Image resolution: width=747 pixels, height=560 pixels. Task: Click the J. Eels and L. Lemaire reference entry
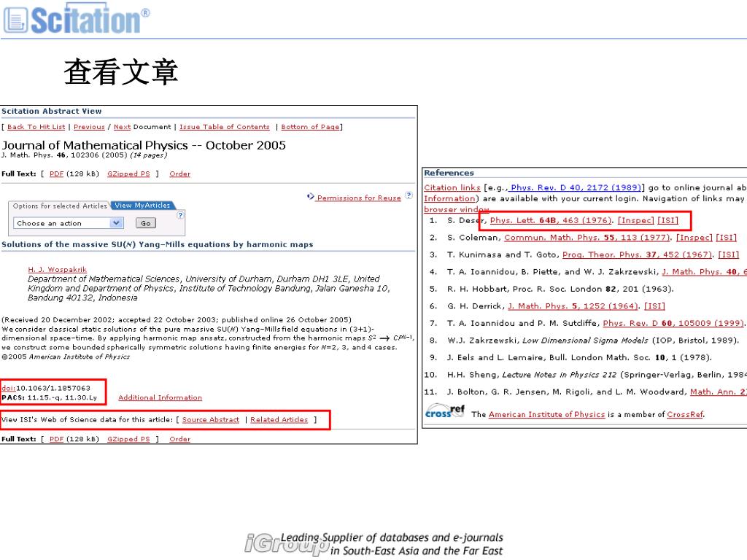(578, 357)
